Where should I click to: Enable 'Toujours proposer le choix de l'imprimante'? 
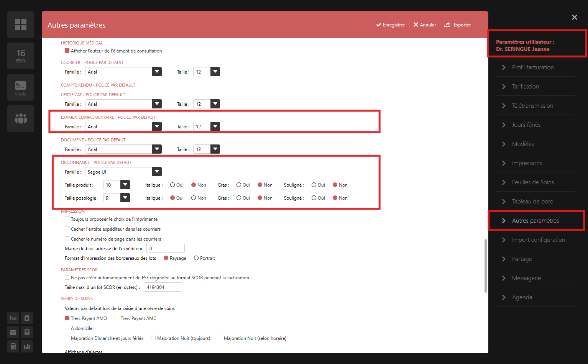pyautogui.click(x=67, y=219)
